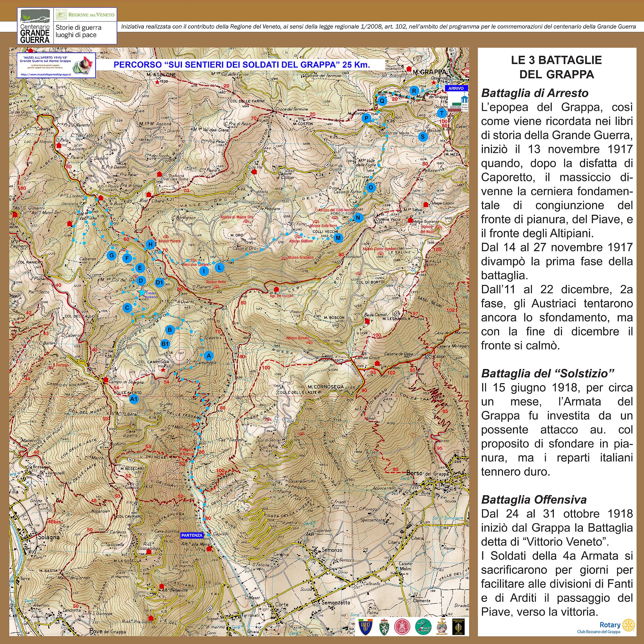Click the "Storie di guerra luoghi di pace" text

(x=78, y=31)
